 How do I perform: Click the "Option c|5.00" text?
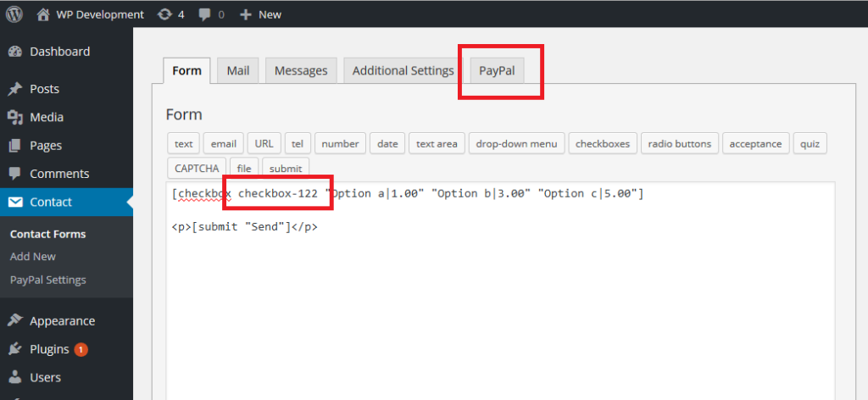coord(590,193)
